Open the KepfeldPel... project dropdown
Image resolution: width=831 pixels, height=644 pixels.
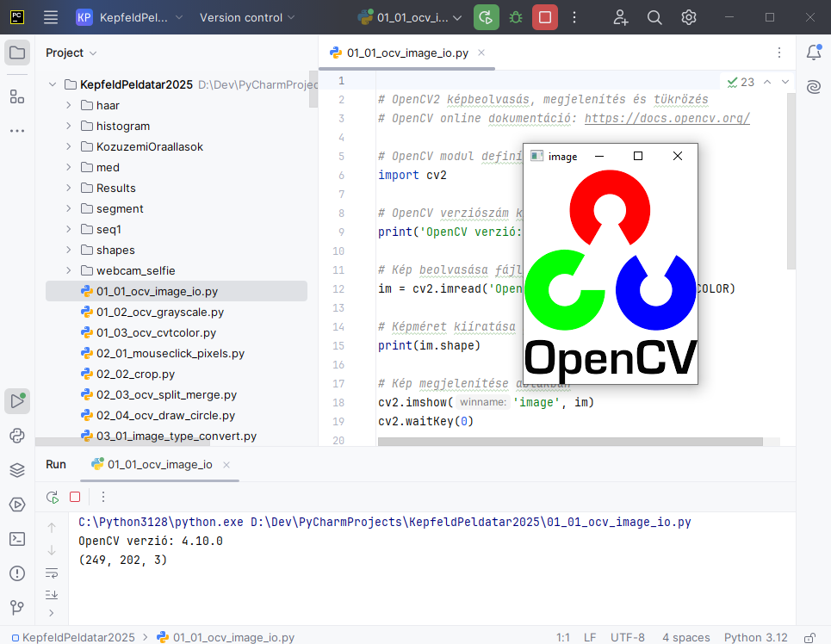point(130,17)
